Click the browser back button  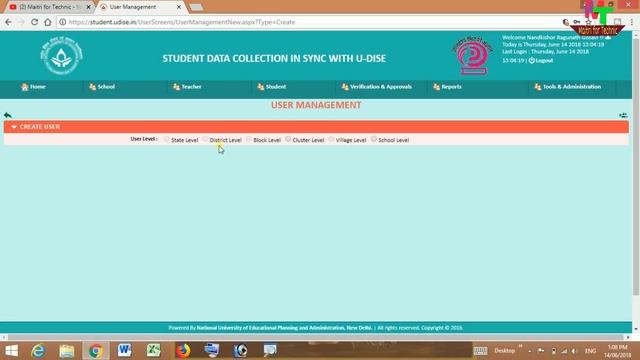(x=9, y=22)
